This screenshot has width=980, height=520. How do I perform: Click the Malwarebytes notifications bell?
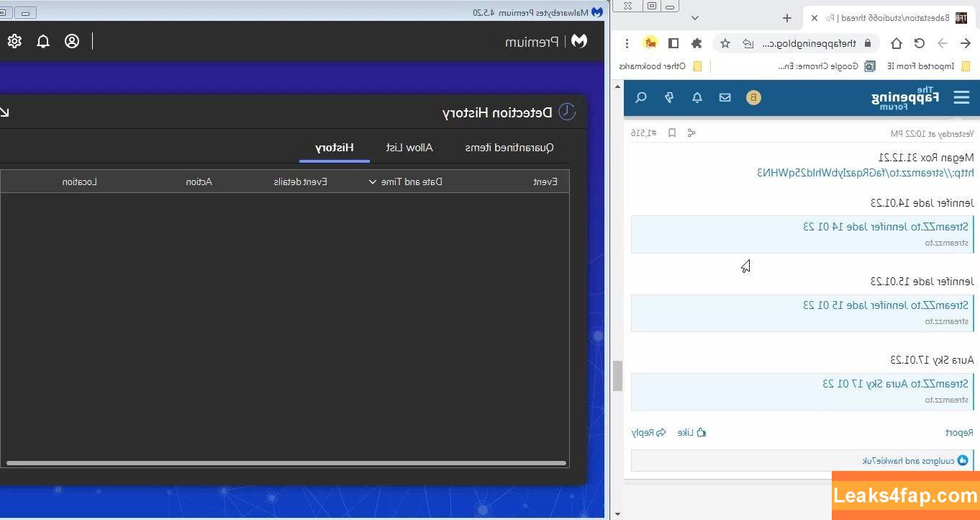click(x=43, y=41)
